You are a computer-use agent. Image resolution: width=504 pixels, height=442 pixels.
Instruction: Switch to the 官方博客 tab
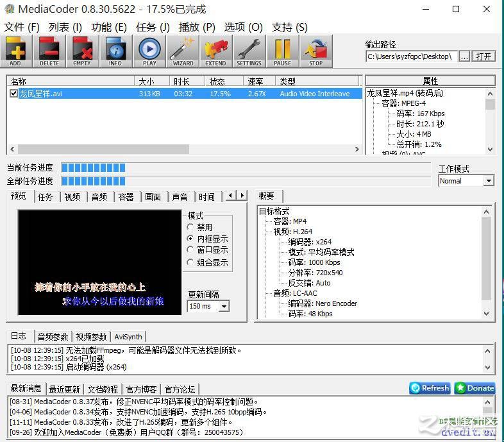click(x=142, y=389)
